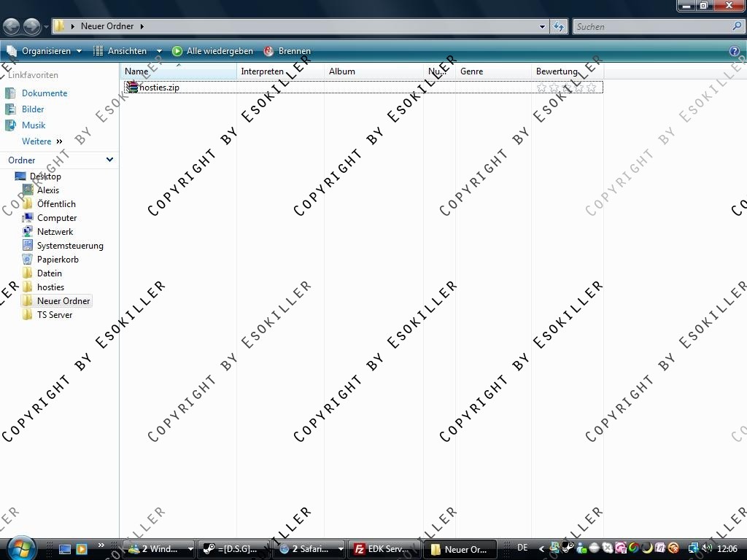
Task: Expand quick launch overflow chevron
Action: [101, 545]
